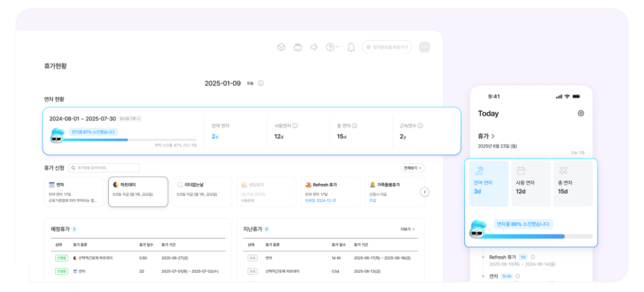Click the 5d badge on mobile Refresh 휴가
The width and height of the screenshot is (644, 292).
tap(523, 257)
